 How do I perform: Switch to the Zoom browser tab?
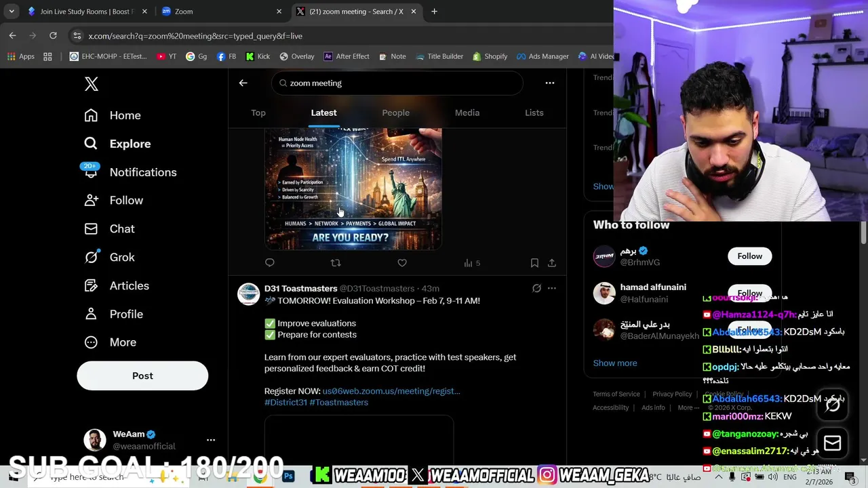coord(221,12)
